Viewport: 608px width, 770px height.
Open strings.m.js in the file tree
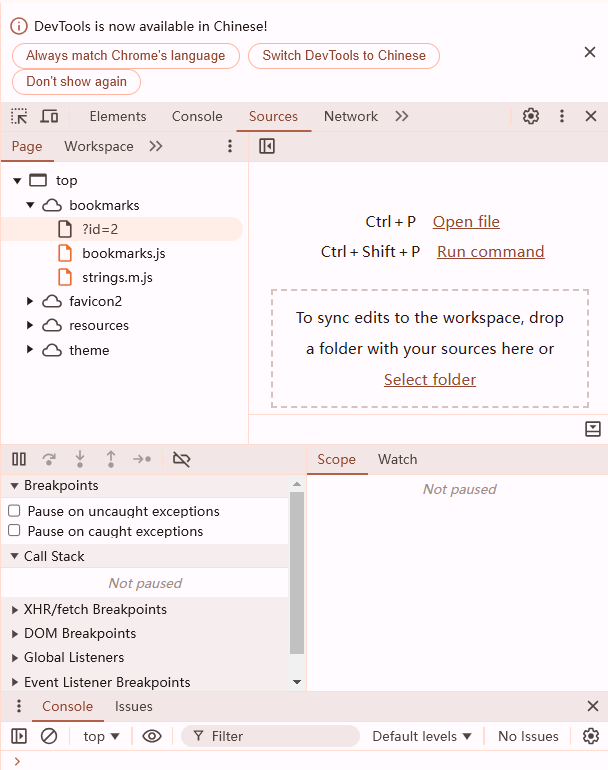pos(117,277)
